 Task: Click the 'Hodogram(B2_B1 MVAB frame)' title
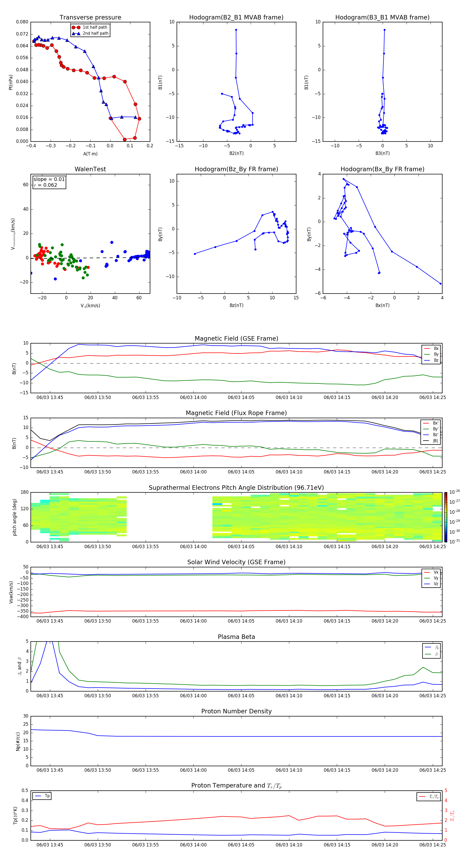click(236, 18)
